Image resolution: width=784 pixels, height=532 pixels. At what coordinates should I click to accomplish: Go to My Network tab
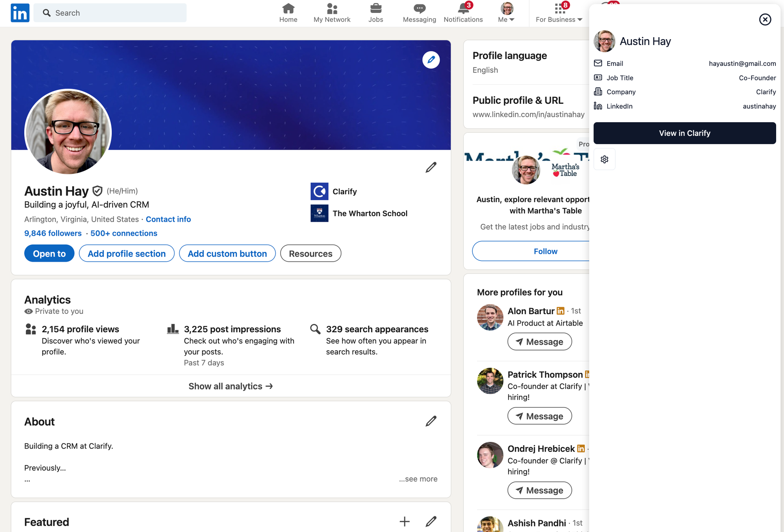point(332,13)
